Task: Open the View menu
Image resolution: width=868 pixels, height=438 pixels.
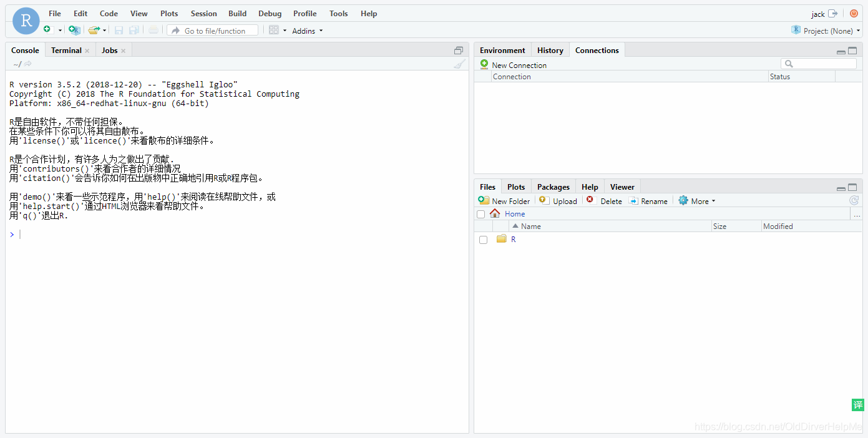Action: tap(139, 13)
